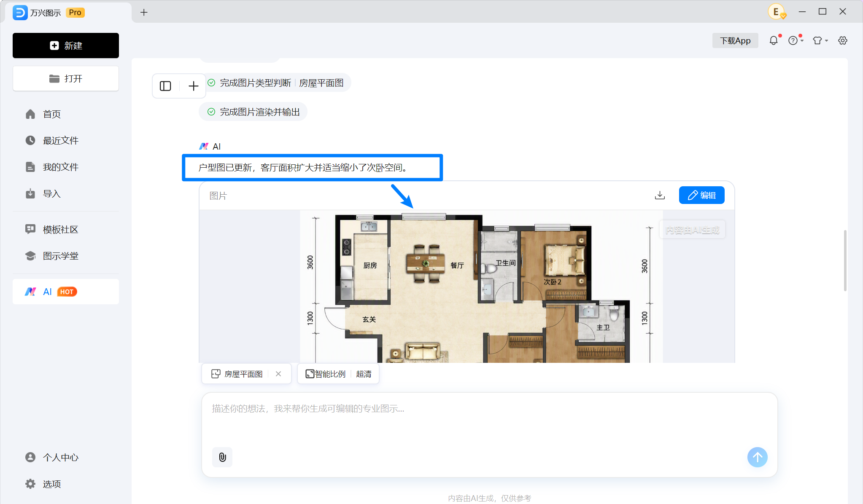
Task: Click 导入 in the sidebar
Action: [66, 193]
